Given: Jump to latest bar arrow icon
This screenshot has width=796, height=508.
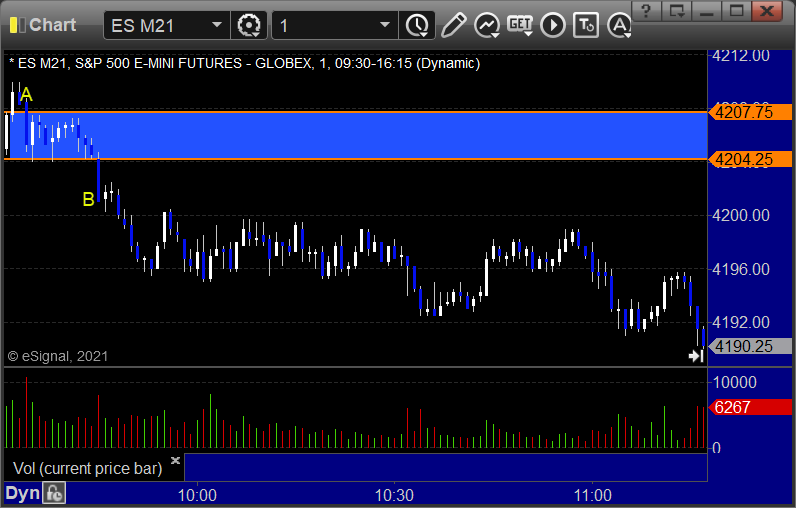Looking at the screenshot, I should coord(696,356).
